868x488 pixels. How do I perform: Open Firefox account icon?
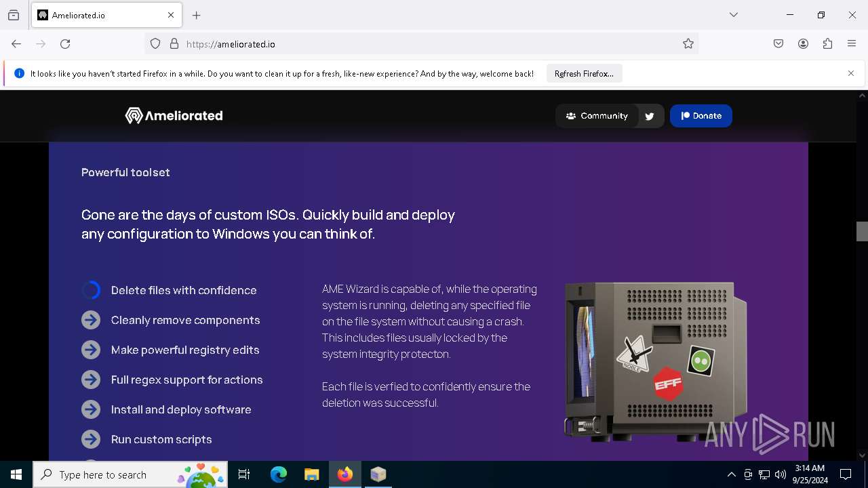tap(803, 44)
